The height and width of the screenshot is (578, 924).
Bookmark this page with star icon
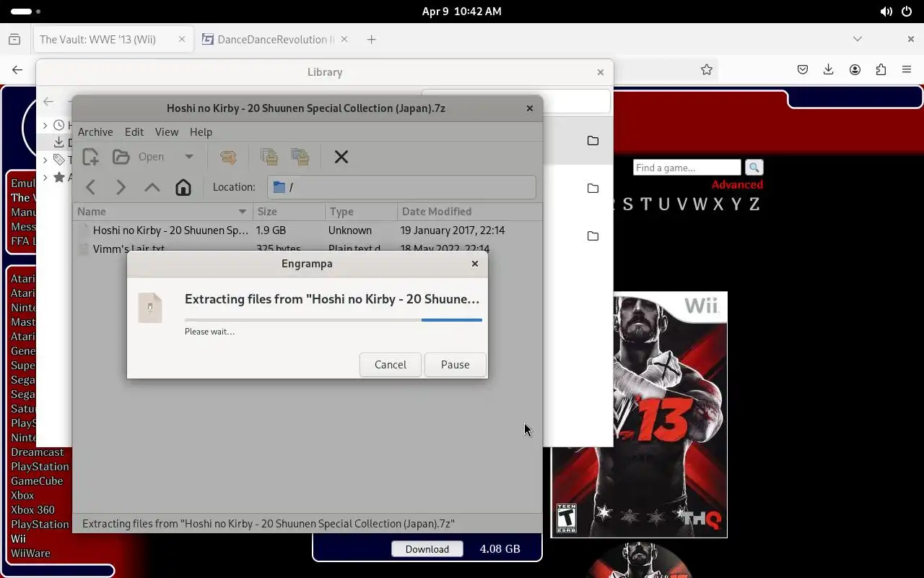707,70
